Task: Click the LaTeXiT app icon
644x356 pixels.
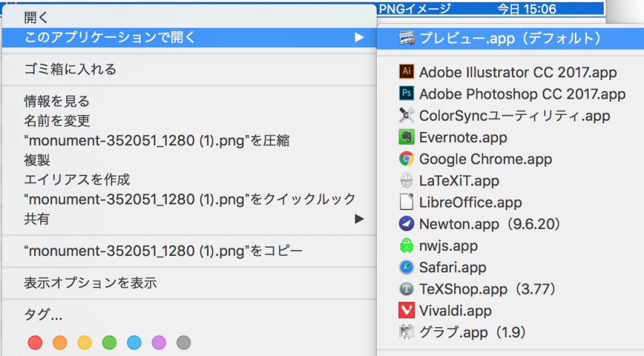Action: point(407,181)
